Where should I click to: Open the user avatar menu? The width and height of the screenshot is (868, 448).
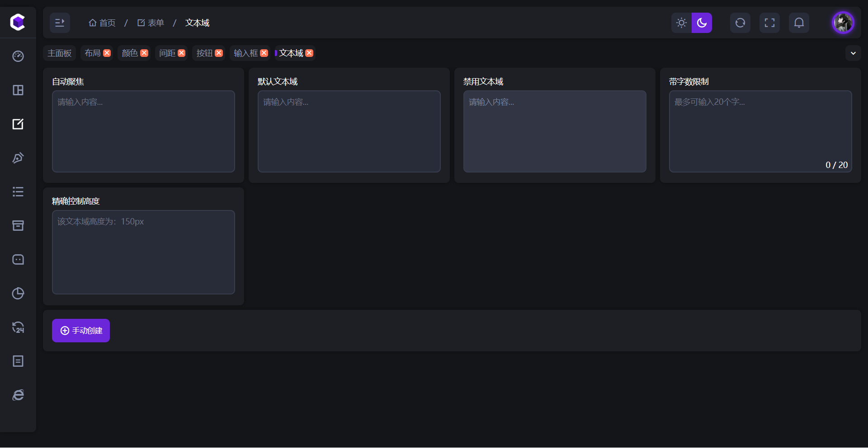coord(843,23)
